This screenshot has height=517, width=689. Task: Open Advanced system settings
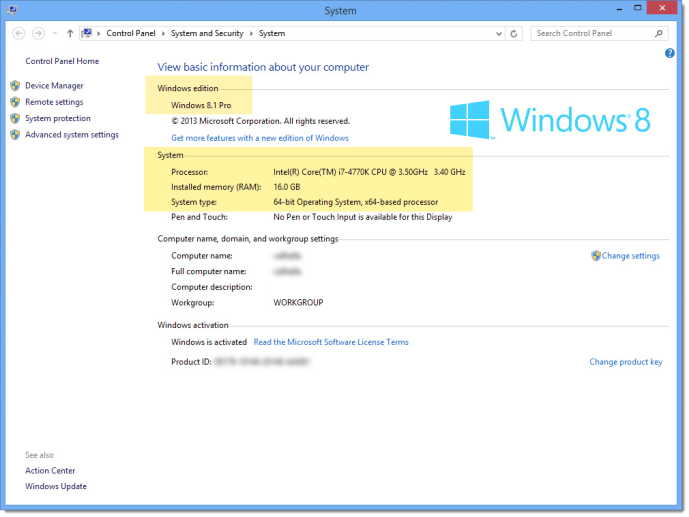tap(71, 135)
